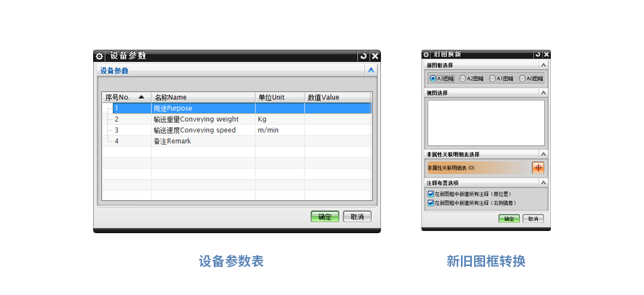Click the 单位Unit column header
Screen dimensions: 644x295
pyautogui.click(x=280, y=97)
